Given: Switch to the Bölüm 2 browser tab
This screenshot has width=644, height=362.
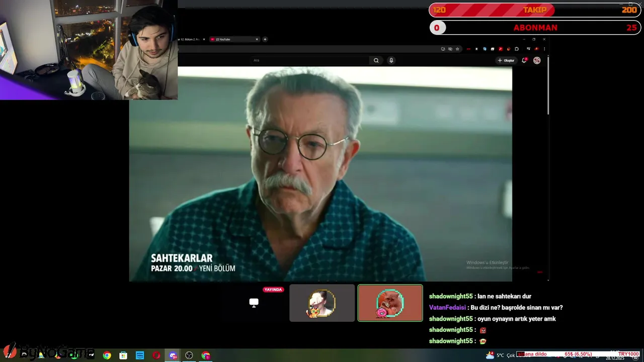Looking at the screenshot, I should point(191,39).
